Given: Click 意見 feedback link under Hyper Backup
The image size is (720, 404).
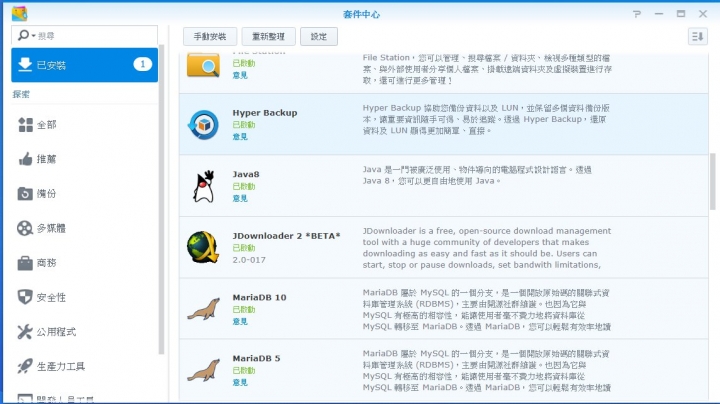Looking at the screenshot, I should tap(240, 136).
